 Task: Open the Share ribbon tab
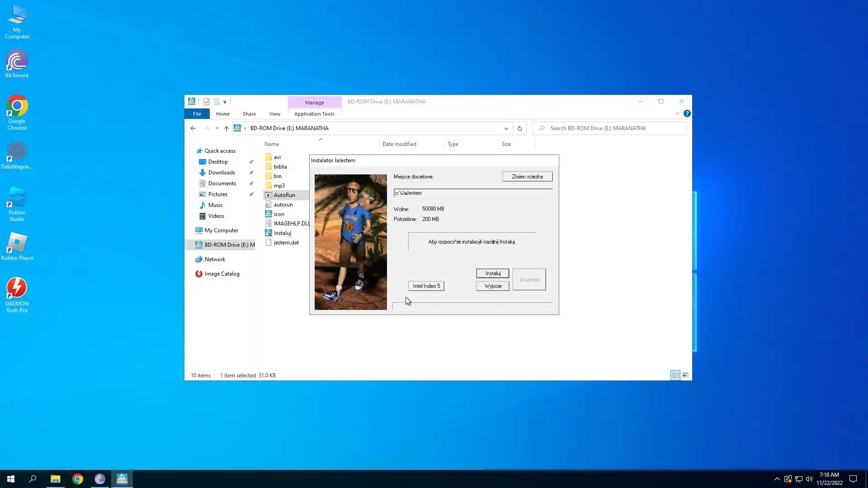pos(249,114)
